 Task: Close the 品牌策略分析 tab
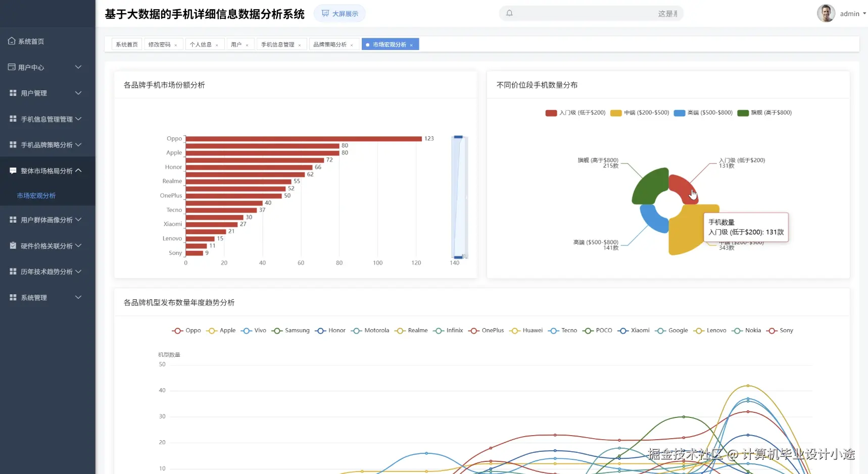[x=352, y=45]
